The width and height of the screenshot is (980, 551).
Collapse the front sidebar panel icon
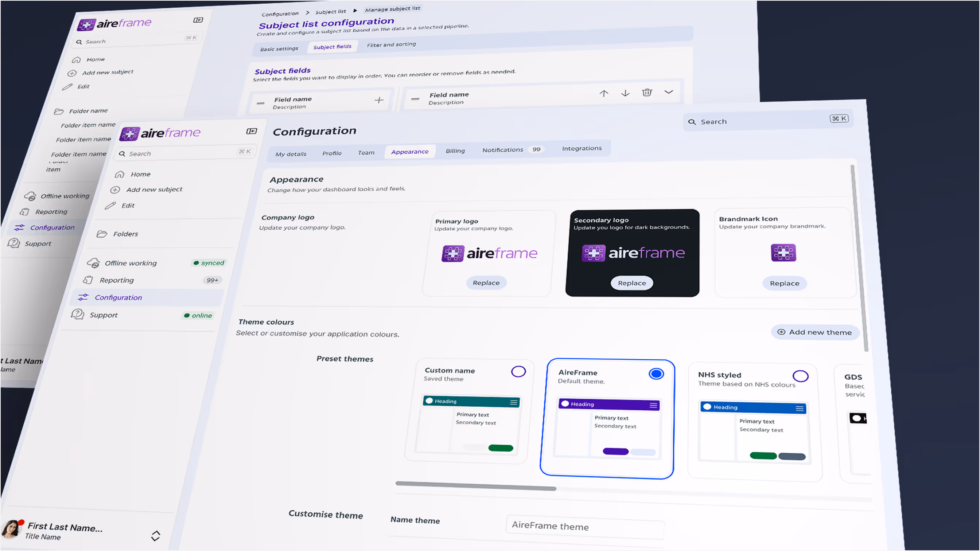pos(252,131)
